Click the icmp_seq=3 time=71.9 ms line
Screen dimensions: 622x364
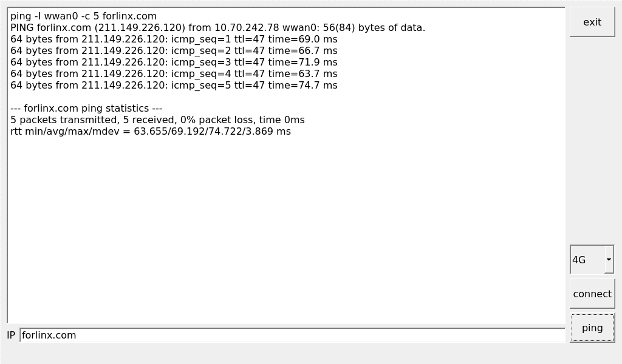click(174, 62)
